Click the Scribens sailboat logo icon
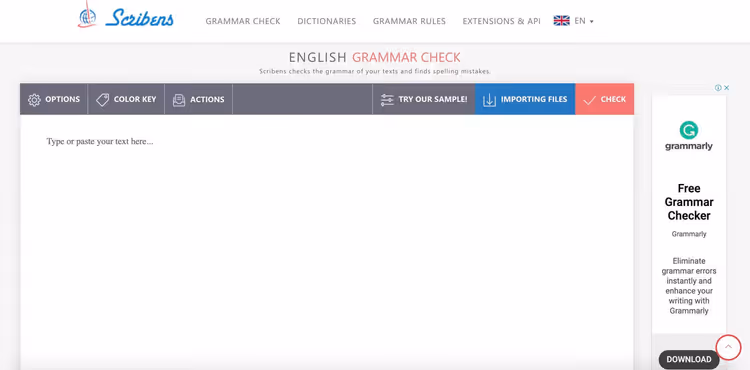This screenshot has width=750, height=370. (87, 14)
